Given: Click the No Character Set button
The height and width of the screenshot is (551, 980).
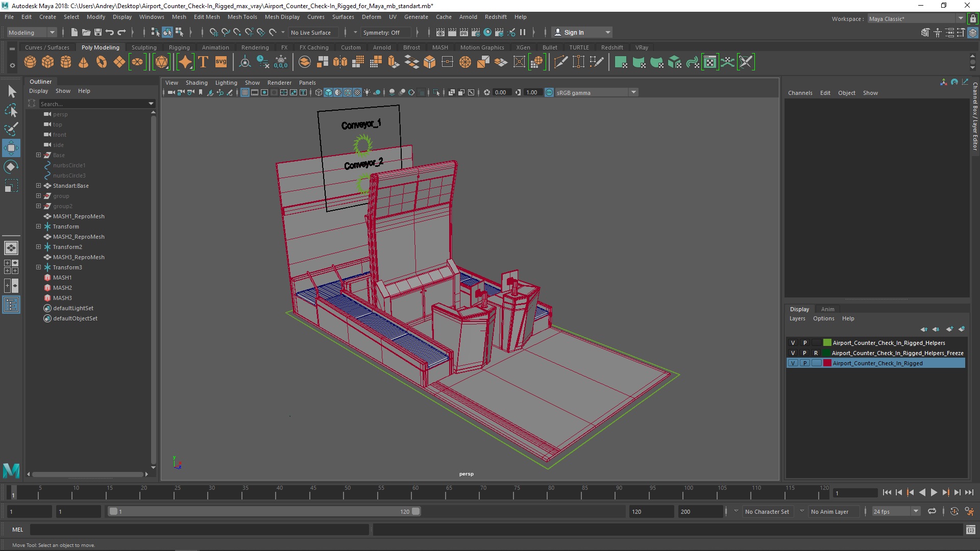Looking at the screenshot, I should point(767,511).
